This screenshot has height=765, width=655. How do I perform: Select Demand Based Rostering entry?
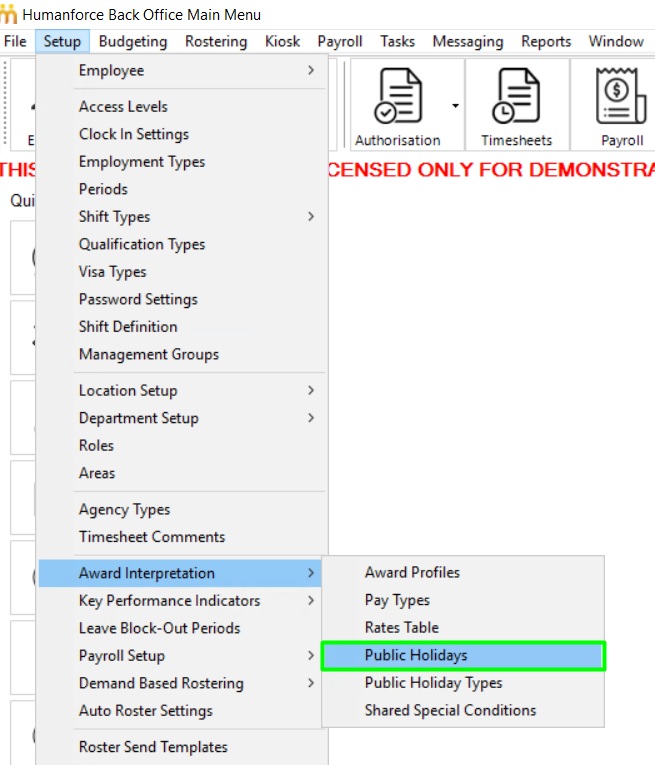180,683
